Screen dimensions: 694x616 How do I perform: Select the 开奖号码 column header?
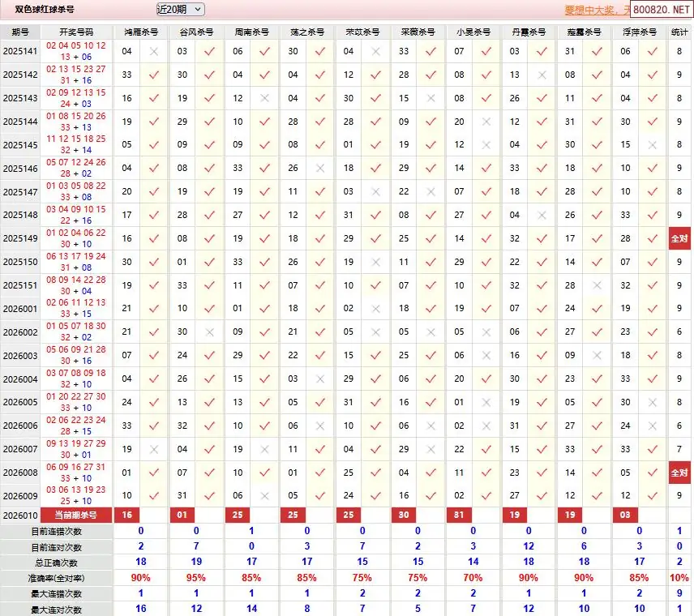coord(76,32)
